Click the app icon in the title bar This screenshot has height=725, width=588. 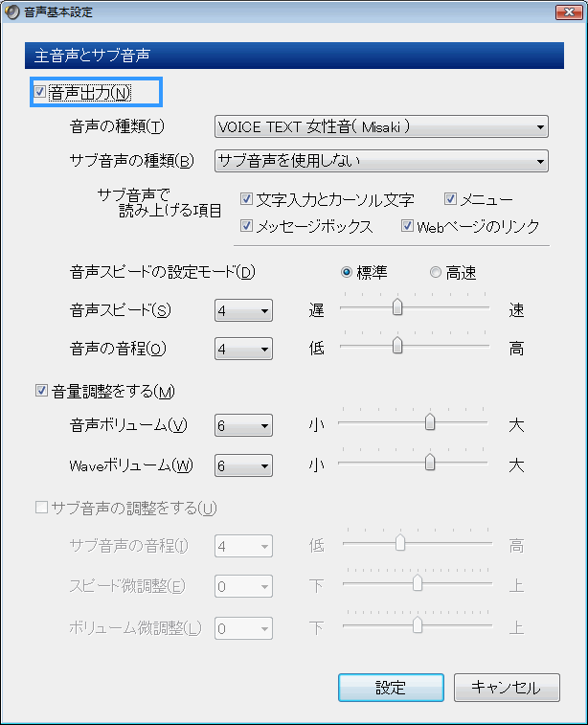click(12, 11)
